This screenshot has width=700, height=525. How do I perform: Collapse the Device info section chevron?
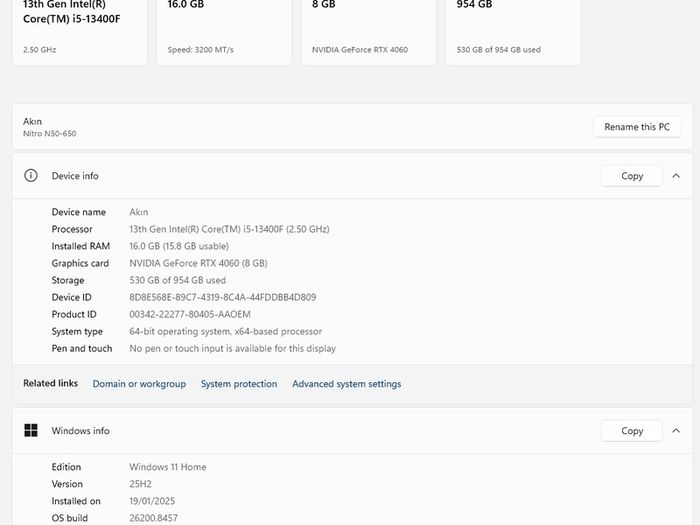click(676, 176)
